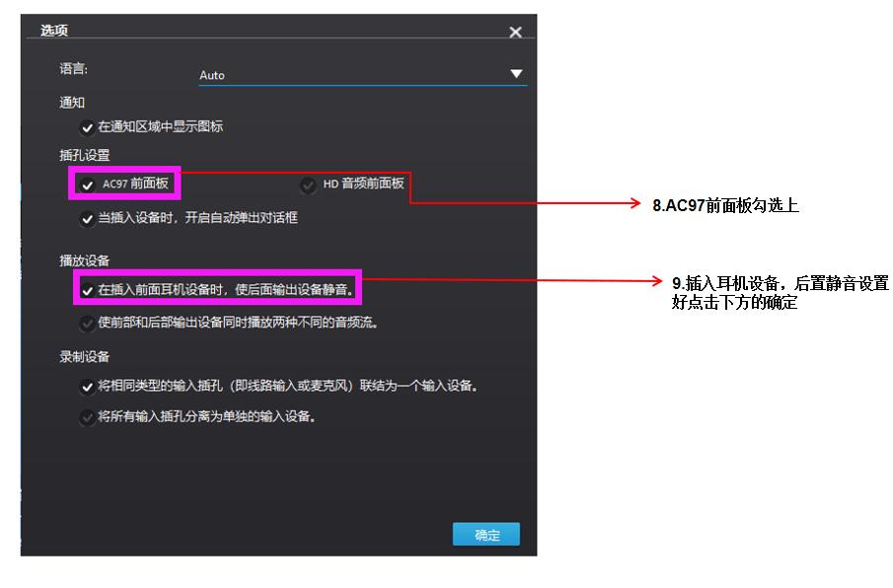Select 使前部和后部输出设备同时播放两种不同的音频流
The height and width of the screenshot is (588, 893).
87,324
